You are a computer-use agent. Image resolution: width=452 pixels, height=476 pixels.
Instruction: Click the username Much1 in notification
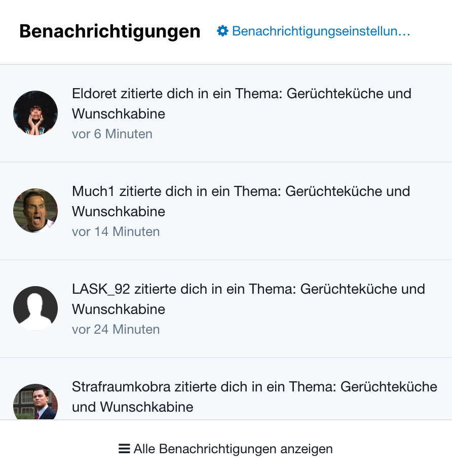tap(94, 191)
